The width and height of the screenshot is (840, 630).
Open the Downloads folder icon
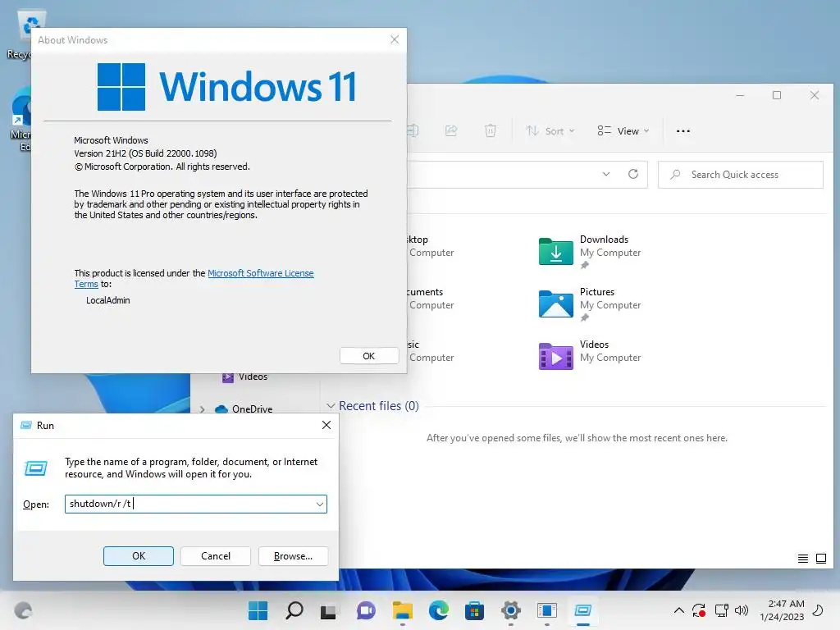pos(555,251)
